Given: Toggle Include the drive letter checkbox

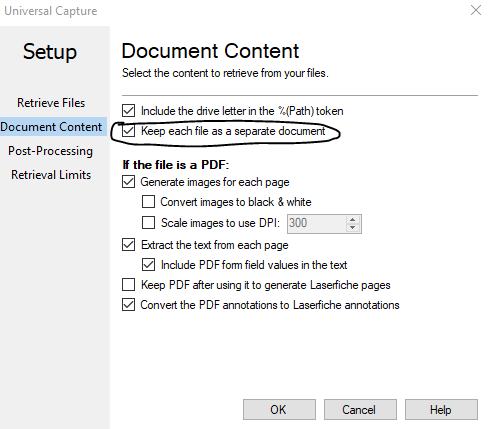Looking at the screenshot, I should click(128, 111).
